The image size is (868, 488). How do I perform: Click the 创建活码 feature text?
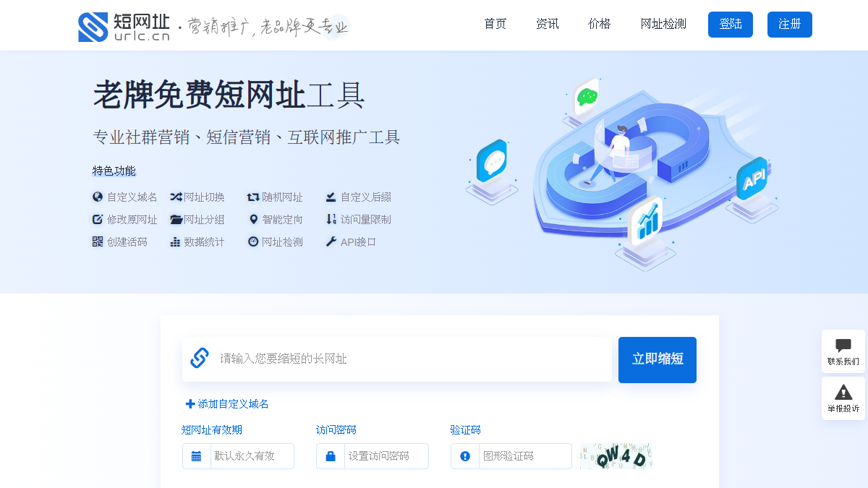127,242
